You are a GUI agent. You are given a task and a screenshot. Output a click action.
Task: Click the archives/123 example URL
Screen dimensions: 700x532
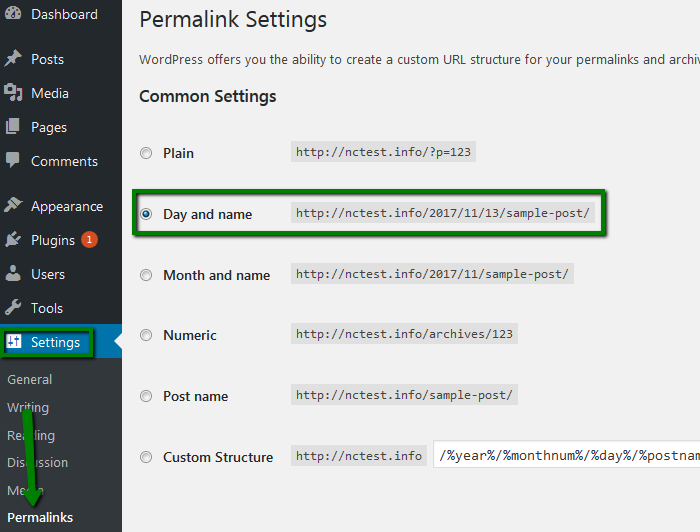404,334
